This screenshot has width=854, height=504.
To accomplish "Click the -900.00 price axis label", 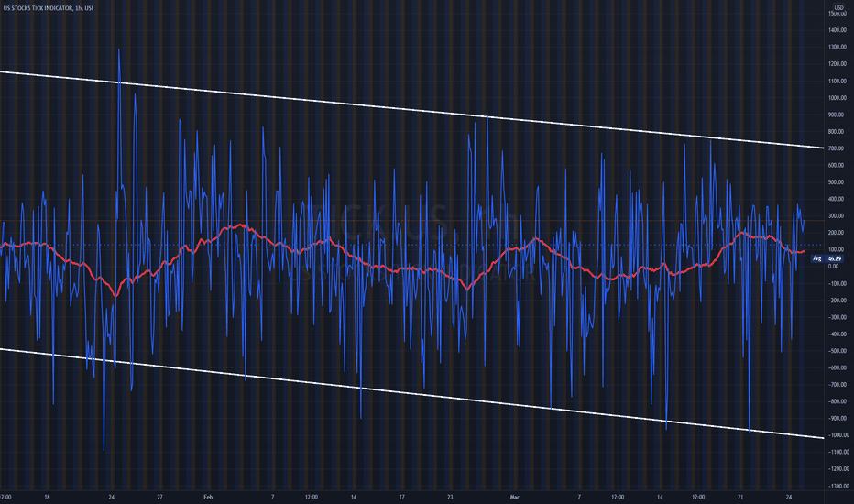I will [x=838, y=419].
